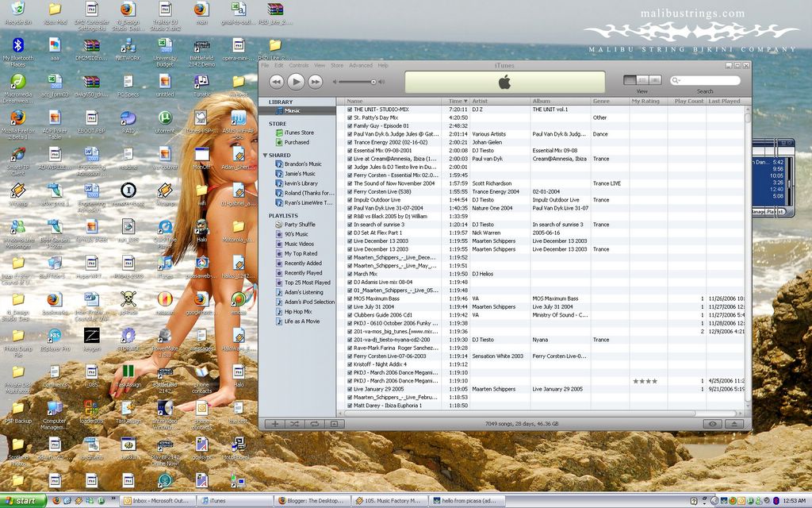
Task: Open the File menu in iTunes
Action: click(265, 65)
